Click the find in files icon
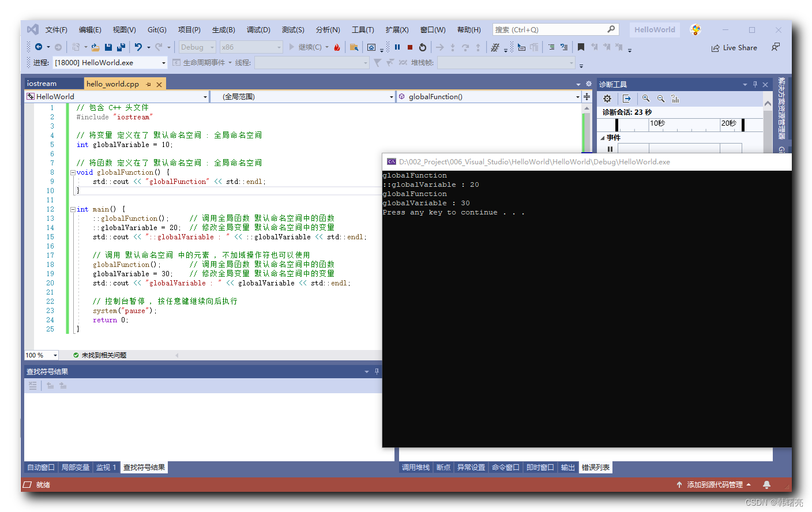The height and width of the screenshot is (512, 812). click(x=354, y=47)
